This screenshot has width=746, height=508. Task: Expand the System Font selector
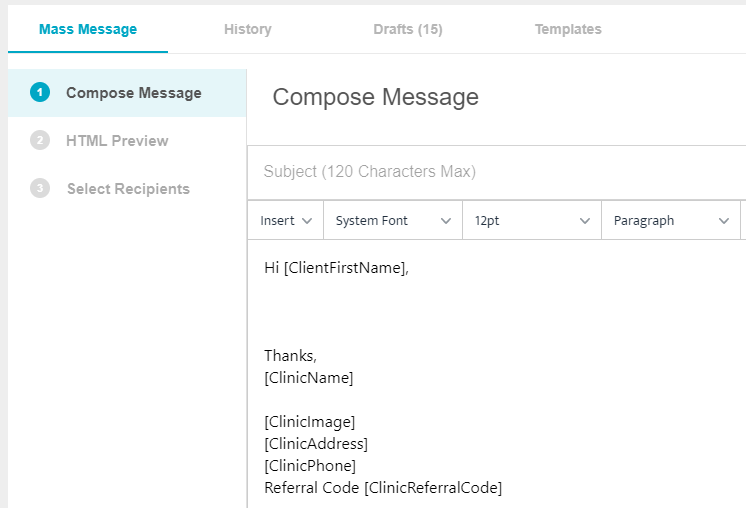(x=393, y=221)
